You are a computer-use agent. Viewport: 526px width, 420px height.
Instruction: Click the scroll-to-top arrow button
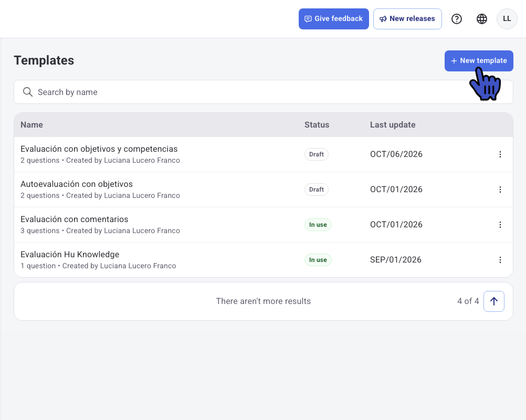point(494,301)
